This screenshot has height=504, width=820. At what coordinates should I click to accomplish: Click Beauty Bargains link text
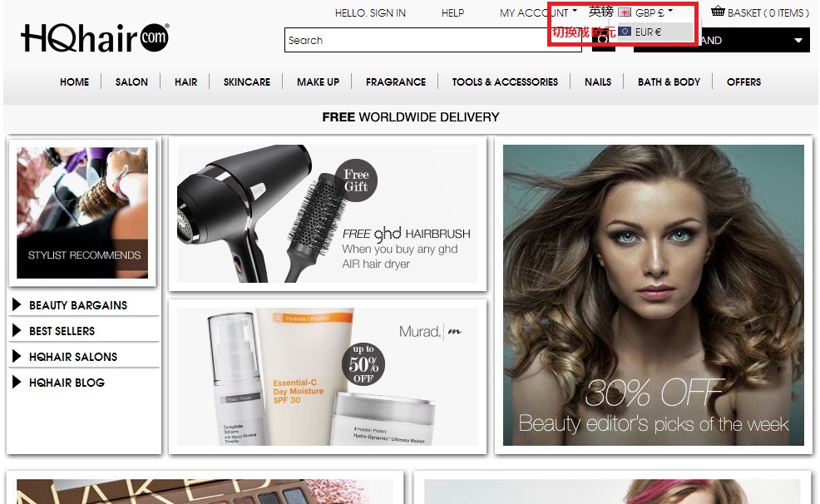78,305
